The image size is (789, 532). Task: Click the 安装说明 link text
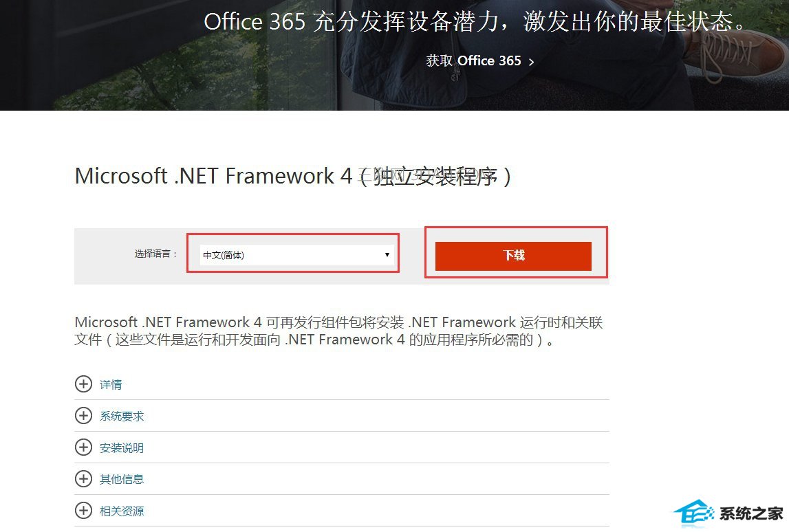pos(122,448)
